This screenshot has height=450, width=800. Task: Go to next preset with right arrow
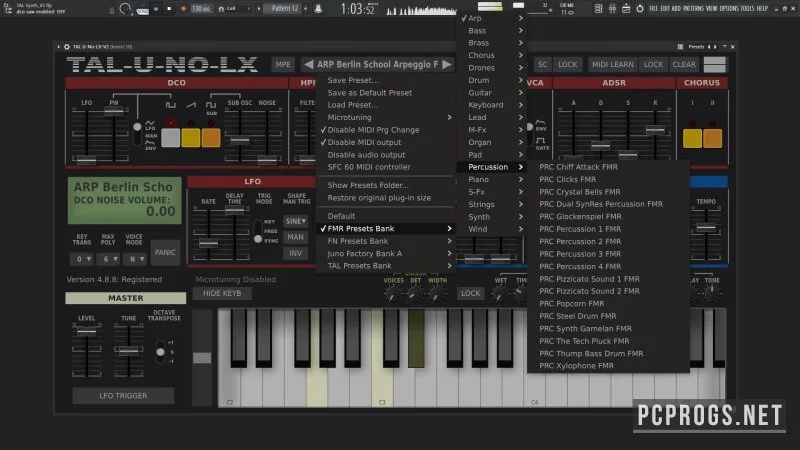pyautogui.click(x=447, y=64)
